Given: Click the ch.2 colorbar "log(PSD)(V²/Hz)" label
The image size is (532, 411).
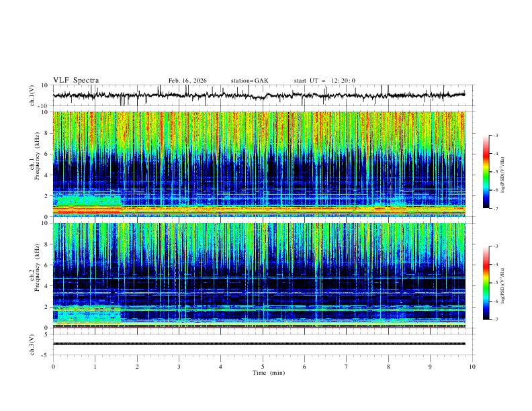Looking at the screenshot, I should [x=503, y=285].
